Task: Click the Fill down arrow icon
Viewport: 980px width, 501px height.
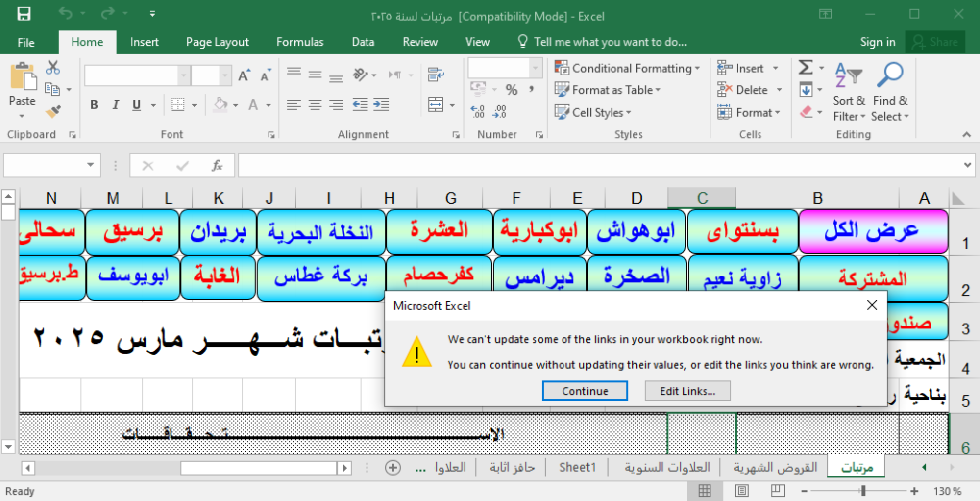Action: point(806,89)
